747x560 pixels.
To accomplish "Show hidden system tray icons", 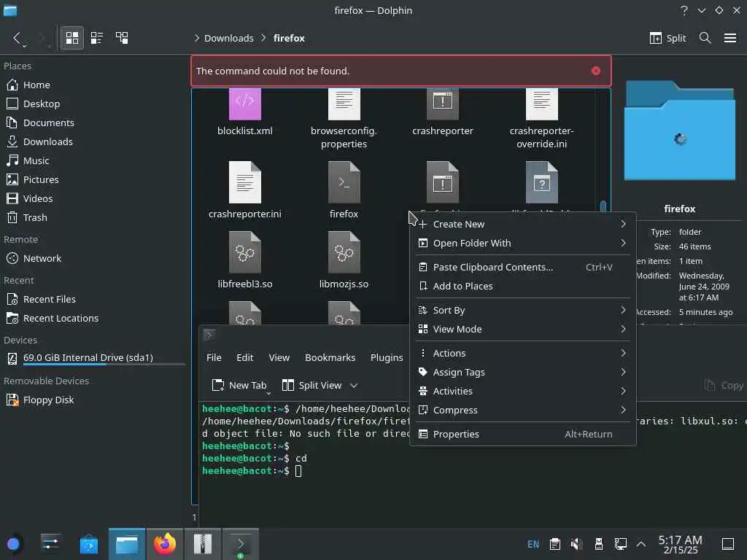I will pos(641,544).
